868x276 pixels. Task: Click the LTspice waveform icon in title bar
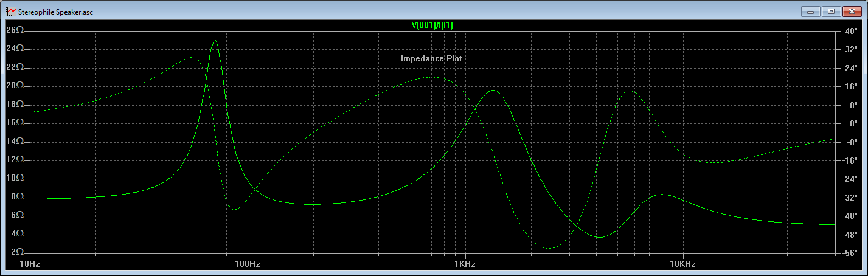coord(10,12)
